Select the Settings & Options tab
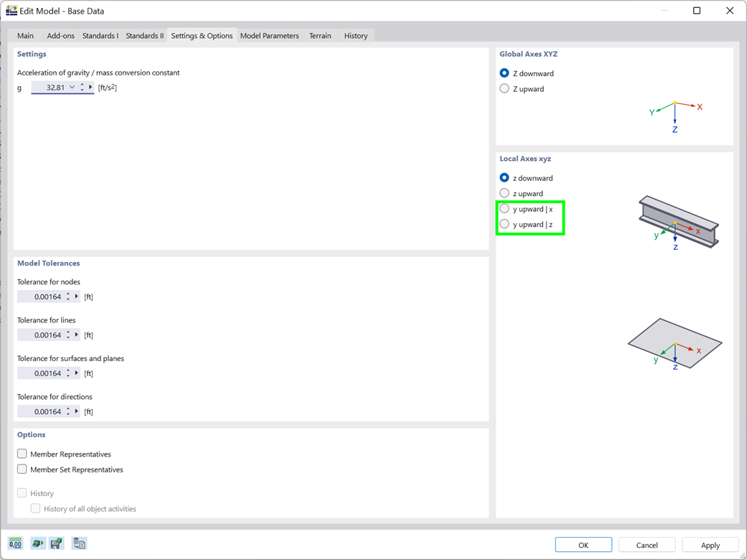 [x=202, y=36]
